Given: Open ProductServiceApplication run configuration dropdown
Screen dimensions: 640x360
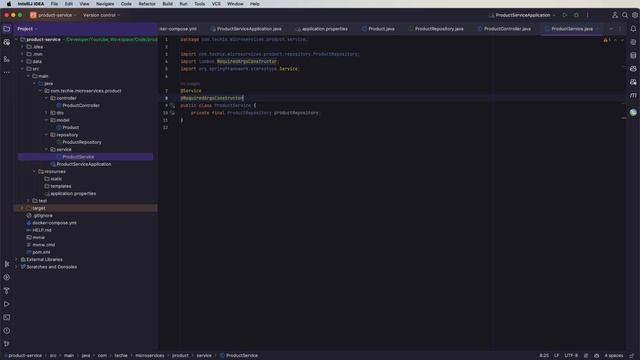Looking at the screenshot, I should tap(522, 15).
